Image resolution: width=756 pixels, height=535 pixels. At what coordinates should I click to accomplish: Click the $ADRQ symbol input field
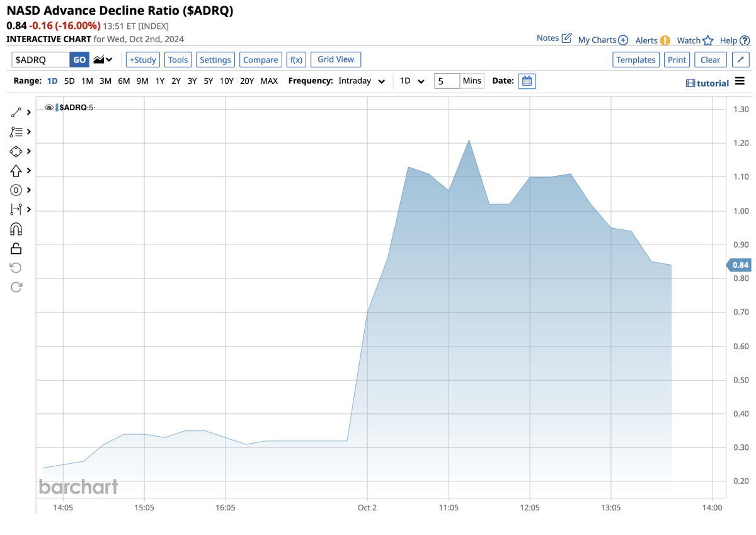(x=41, y=60)
